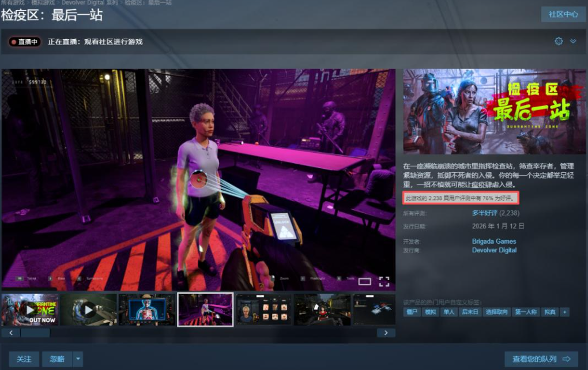
Task: Add a tag with the plus button
Action: coord(564,312)
